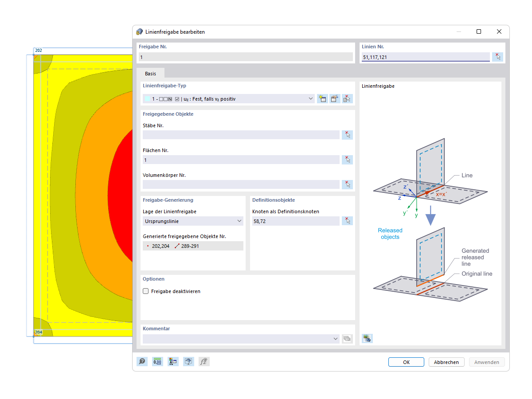The width and height of the screenshot is (532, 399).
Task: Enable Freigabe deaktivieren checkbox
Action: point(145,291)
